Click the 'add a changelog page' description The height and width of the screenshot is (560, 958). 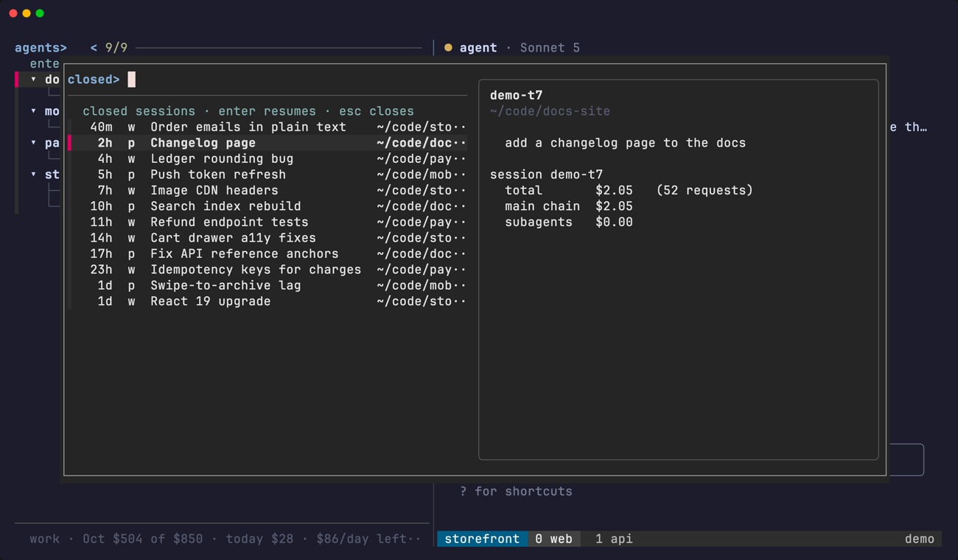click(x=625, y=143)
